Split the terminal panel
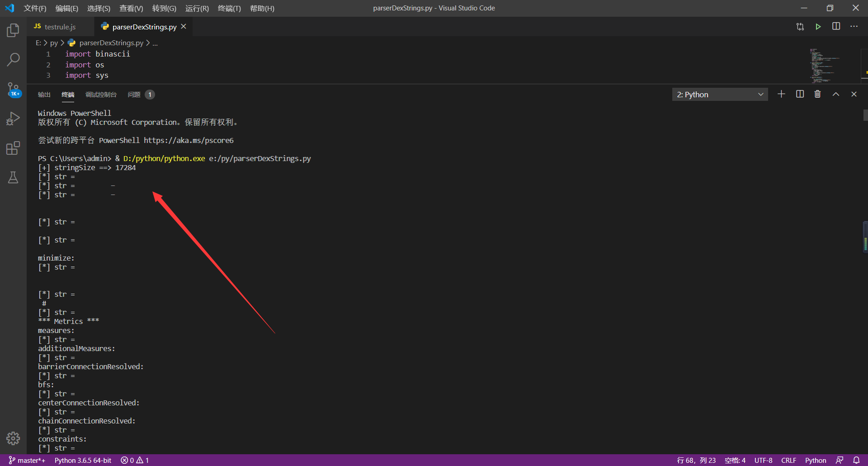Image resolution: width=868 pixels, height=466 pixels. click(x=800, y=94)
